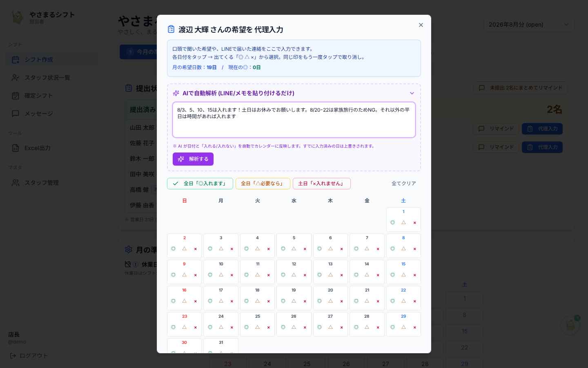Click 全てクリア to reset marks

404,184
